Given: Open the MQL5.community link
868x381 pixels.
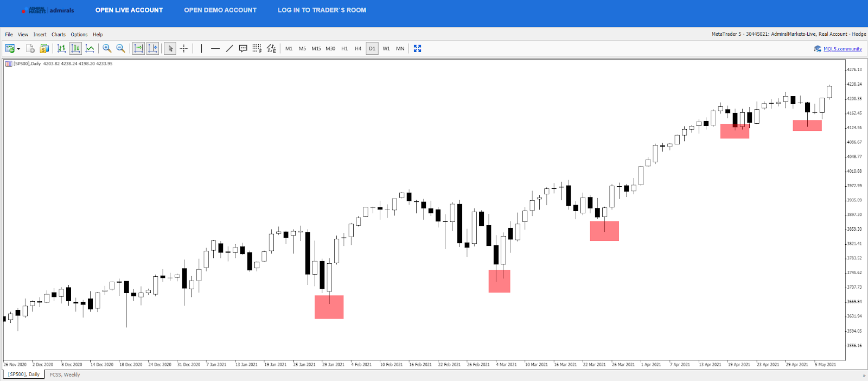Looking at the screenshot, I should (843, 49).
